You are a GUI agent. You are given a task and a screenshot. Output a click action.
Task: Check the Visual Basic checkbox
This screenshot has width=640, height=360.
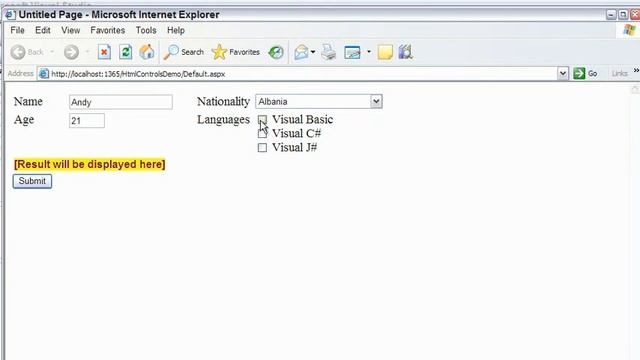pos(262,119)
